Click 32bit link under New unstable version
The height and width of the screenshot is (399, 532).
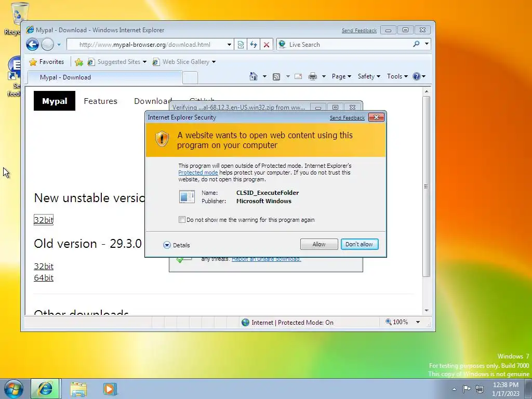click(x=44, y=220)
